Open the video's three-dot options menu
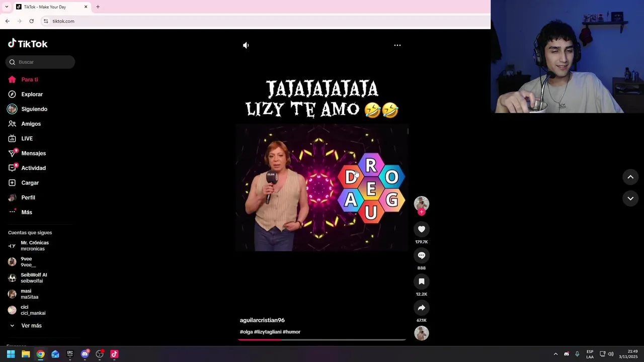The width and height of the screenshot is (644, 362). 397,45
